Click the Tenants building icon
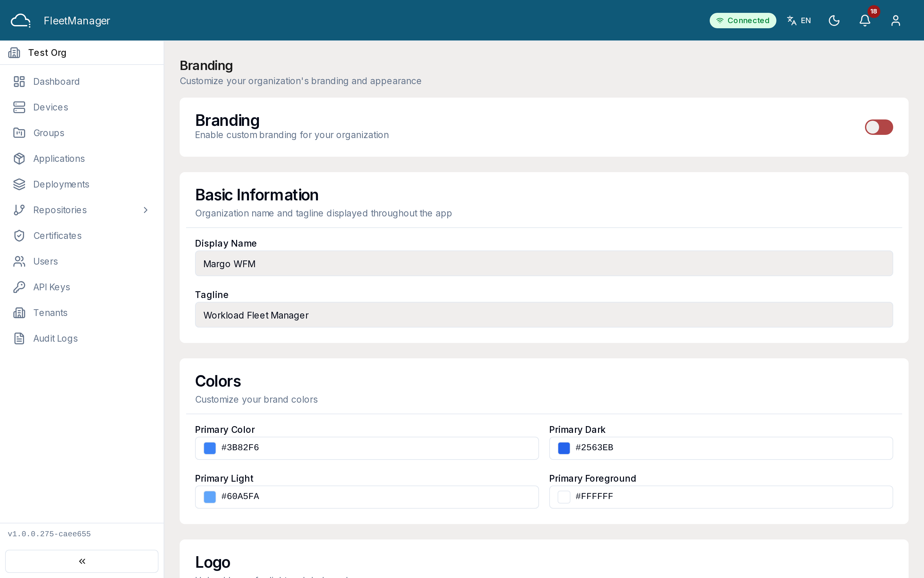The image size is (924, 578). point(19,313)
